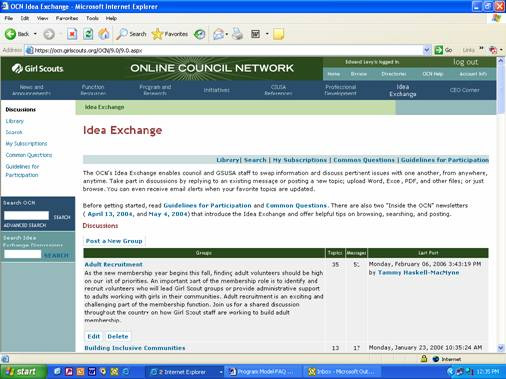Open the address bar dropdown arrow
Image resolution: width=506 pixels, height=379 pixels.
click(427, 50)
